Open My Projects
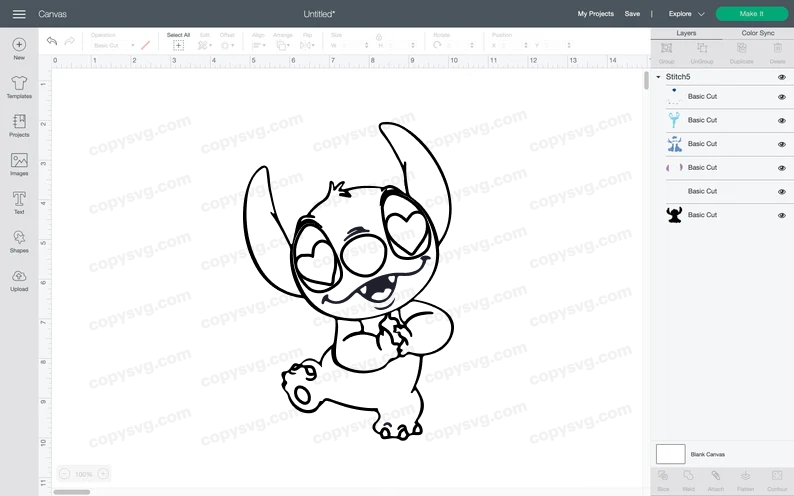The width and height of the screenshot is (794, 496). 596,14
